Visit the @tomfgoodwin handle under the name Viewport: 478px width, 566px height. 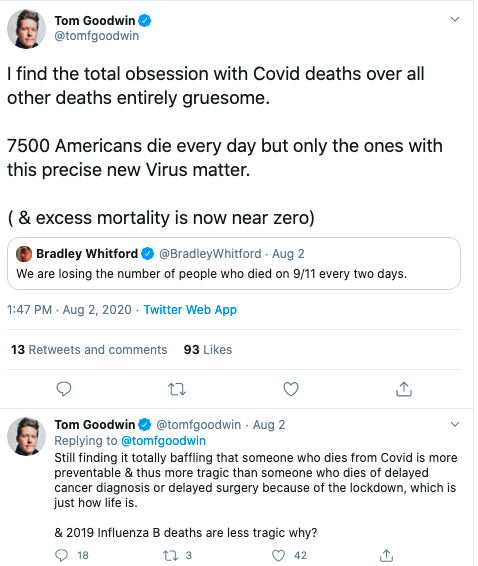[x=96, y=36]
